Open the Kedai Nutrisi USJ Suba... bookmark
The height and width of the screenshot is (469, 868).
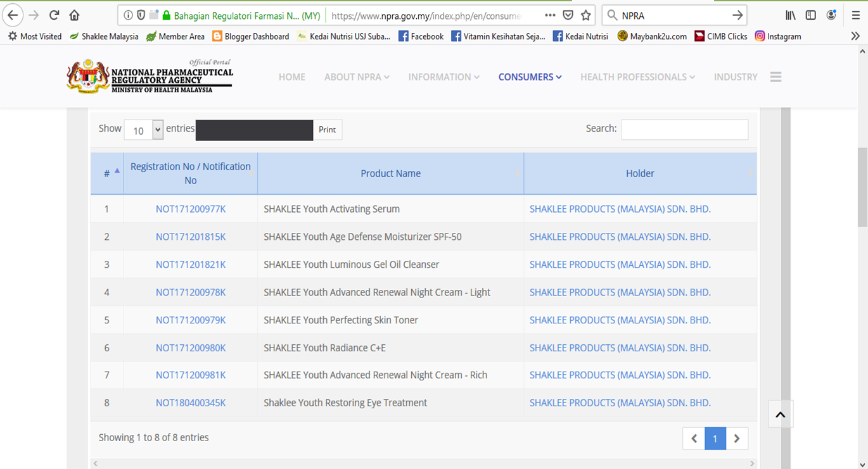point(343,36)
